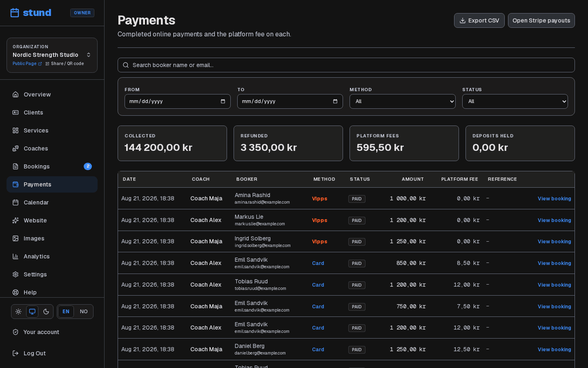Navigate to Services
This screenshot has height=368, width=588.
[52, 130]
